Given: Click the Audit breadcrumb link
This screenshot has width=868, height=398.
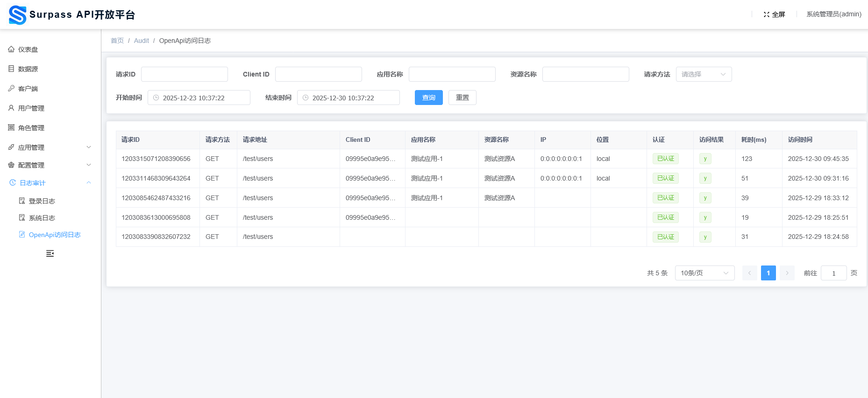Looking at the screenshot, I should tap(142, 41).
